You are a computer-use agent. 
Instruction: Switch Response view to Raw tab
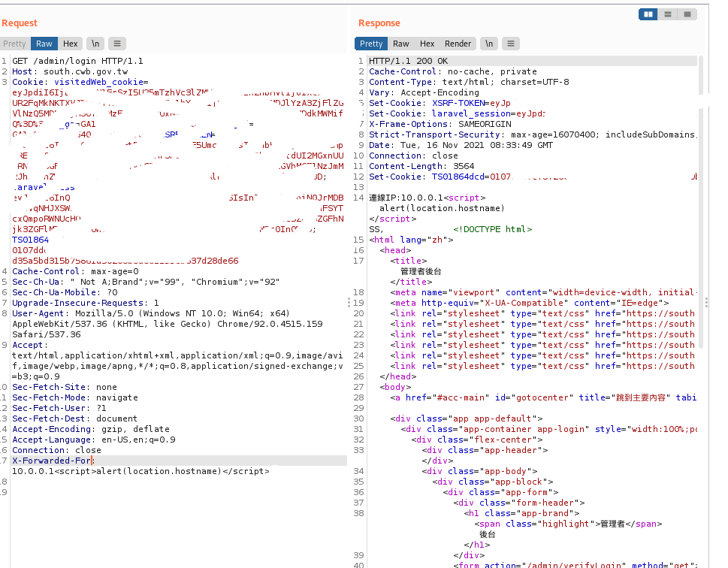[400, 44]
